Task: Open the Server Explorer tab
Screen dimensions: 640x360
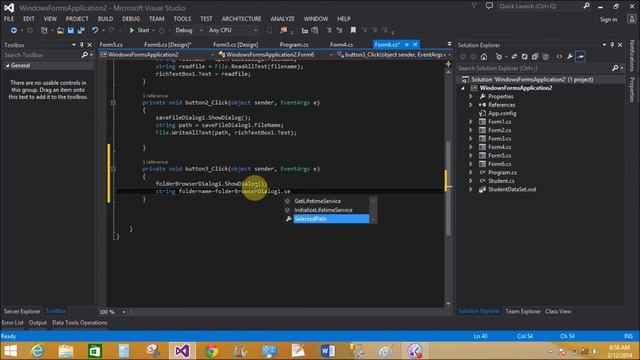Action: (x=22, y=311)
